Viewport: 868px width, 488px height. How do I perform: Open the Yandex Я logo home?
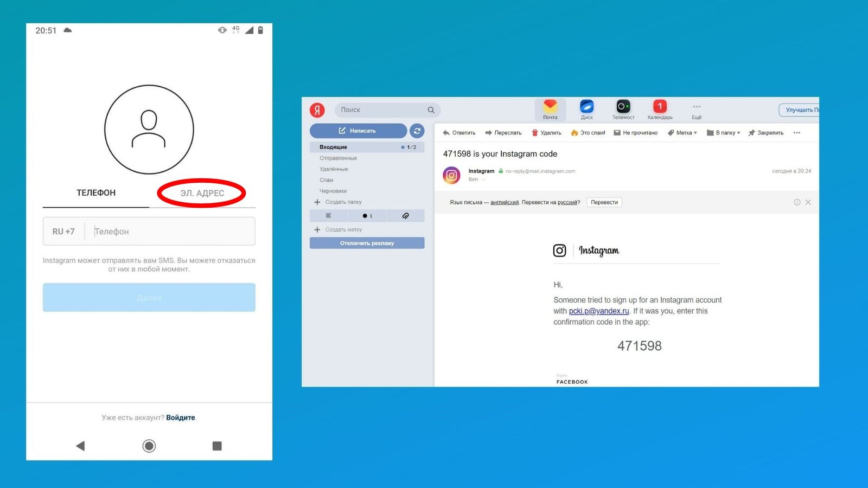tap(317, 110)
